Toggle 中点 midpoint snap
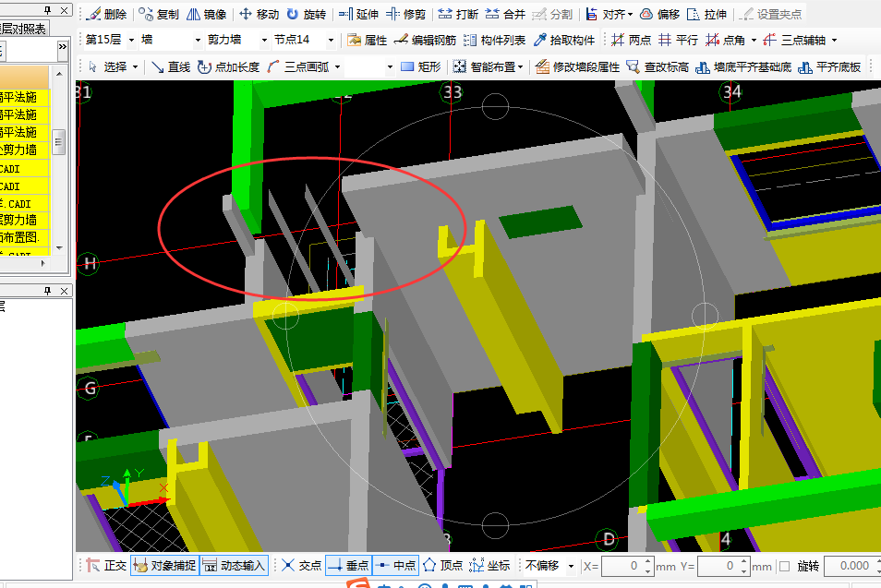Screen dimensions: 881x588 [395, 566]
